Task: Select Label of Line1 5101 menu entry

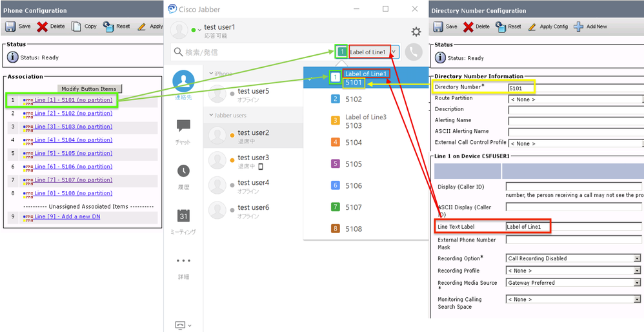Action: [366, 78]
